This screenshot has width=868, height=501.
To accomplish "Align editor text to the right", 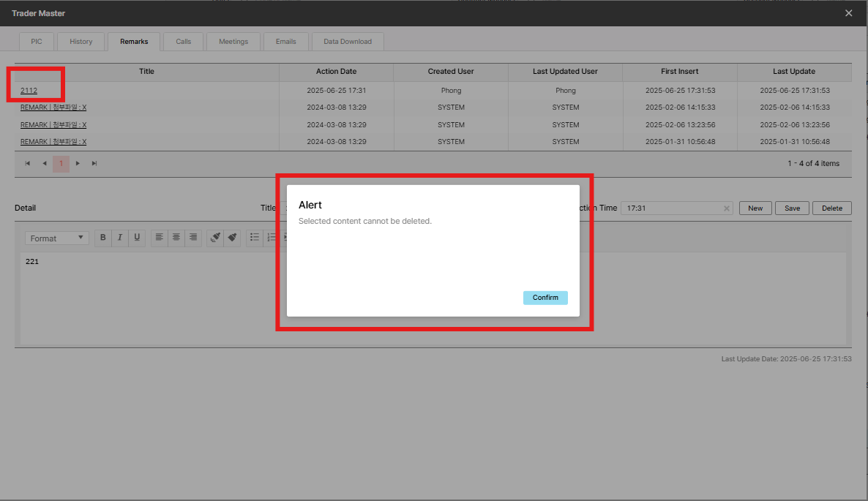I will [x=193, y=238].
